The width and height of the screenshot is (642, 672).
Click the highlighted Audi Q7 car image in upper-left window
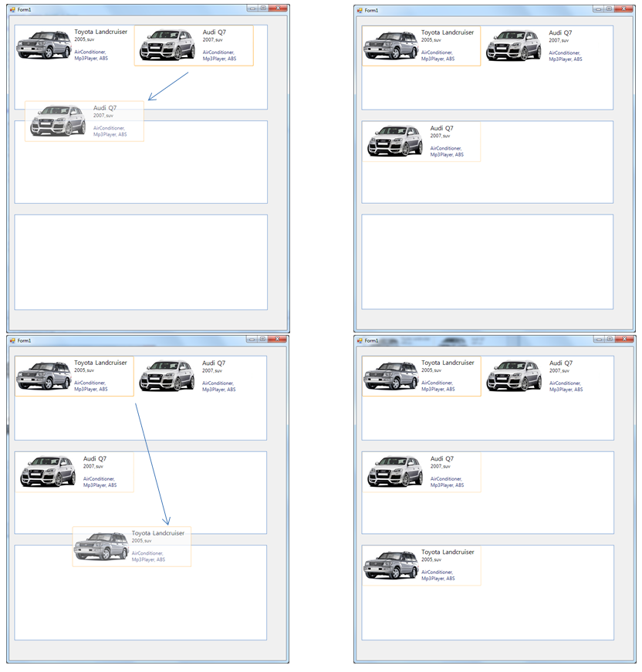[167, 45]
